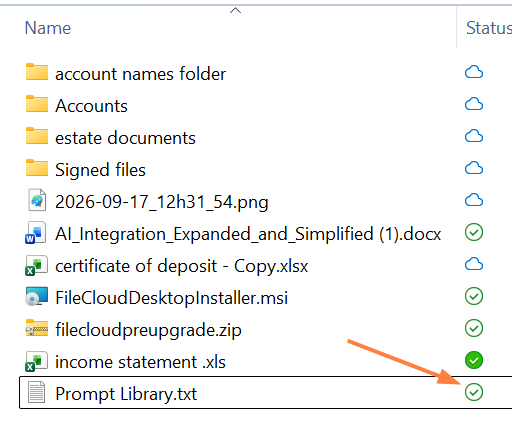The height and width of the screenshot is (430, 512).
Task: Select AI_Integration_Expanded_and_Simplified (1).docx name
Action: coord(248,234)
